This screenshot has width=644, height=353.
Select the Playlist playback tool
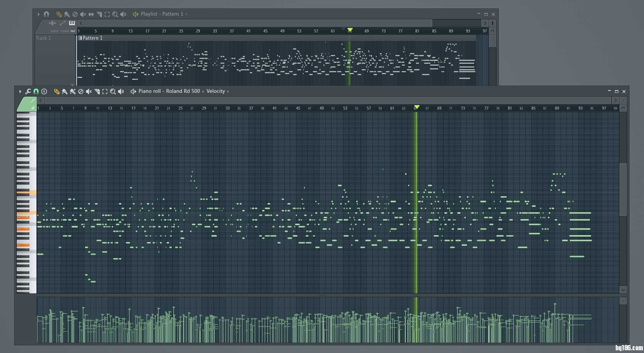[x=123, y=14]
